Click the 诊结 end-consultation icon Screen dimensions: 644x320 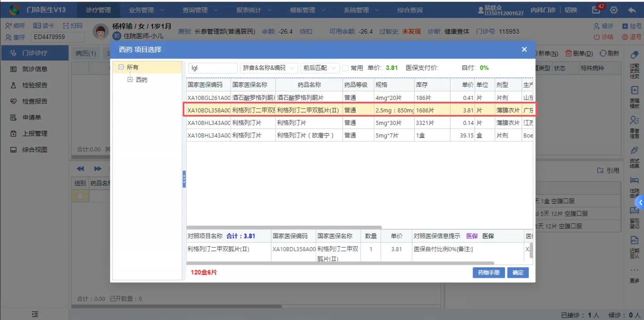597,37
